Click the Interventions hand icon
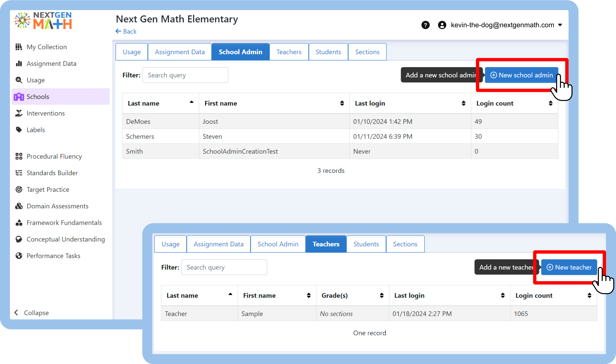Screen dimensions: 616x364 point(19,113)
